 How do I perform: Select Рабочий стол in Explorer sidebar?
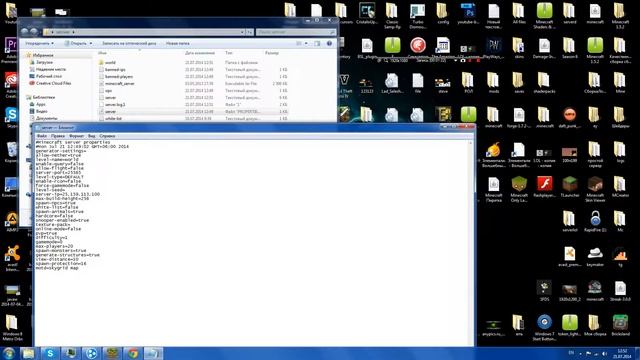49,76
